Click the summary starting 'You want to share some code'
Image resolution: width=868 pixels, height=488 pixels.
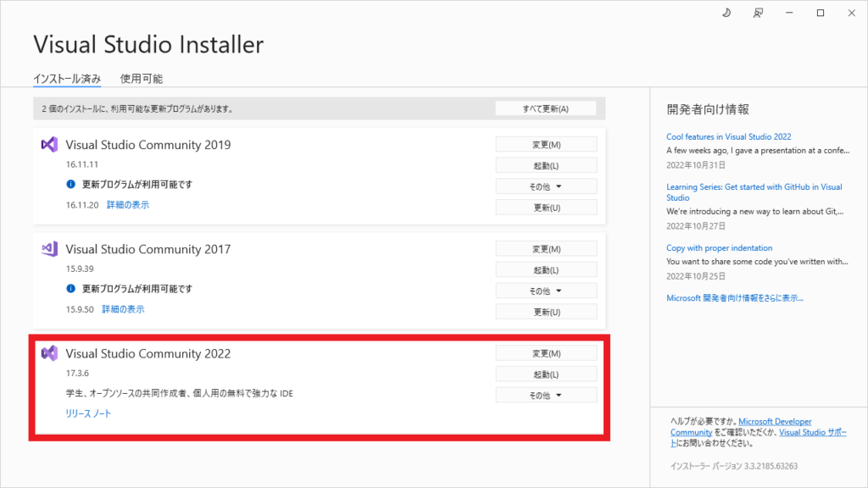(x=757, y=262)
